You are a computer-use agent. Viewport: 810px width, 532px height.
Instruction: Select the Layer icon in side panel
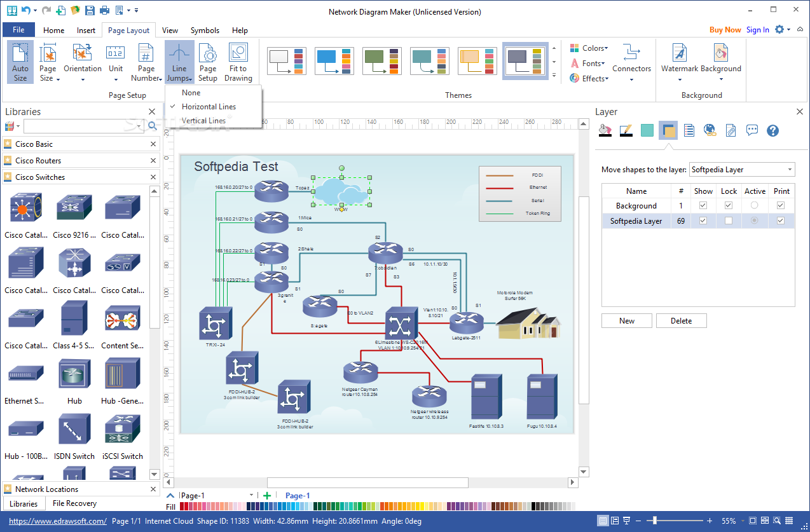(668, 130)
